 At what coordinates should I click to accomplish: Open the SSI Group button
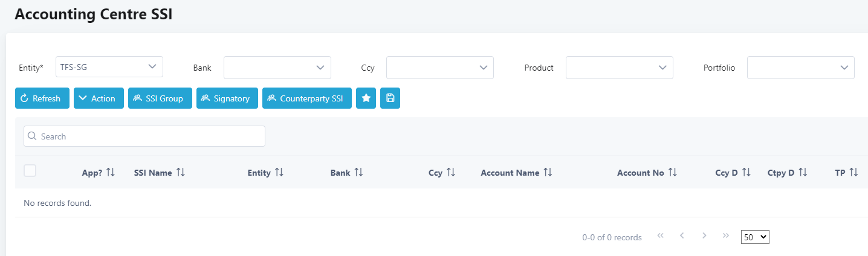coord(160,98)
